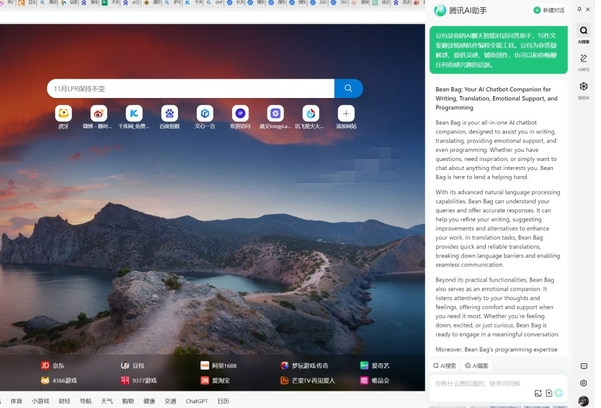Select the 财经 category tab
The width and height of the screenshot is (601, 408).
tap(64, 401)
